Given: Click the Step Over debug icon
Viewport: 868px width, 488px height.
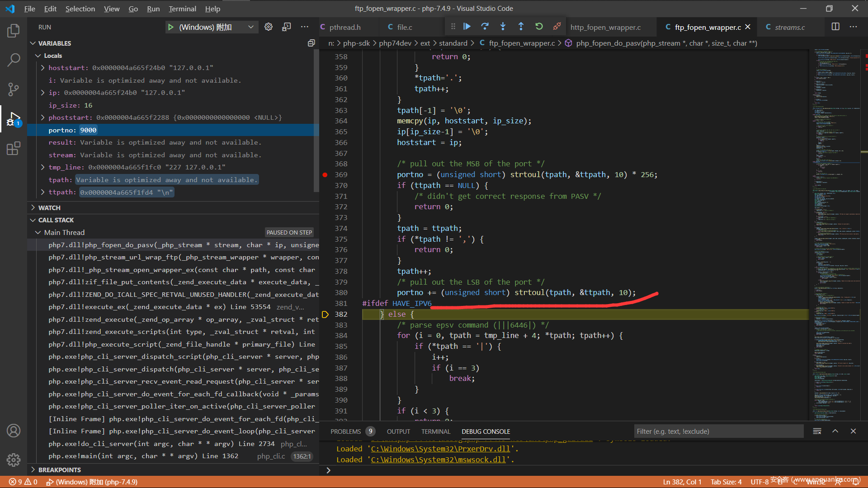Looking at the screenshot, I should (485, 27).
